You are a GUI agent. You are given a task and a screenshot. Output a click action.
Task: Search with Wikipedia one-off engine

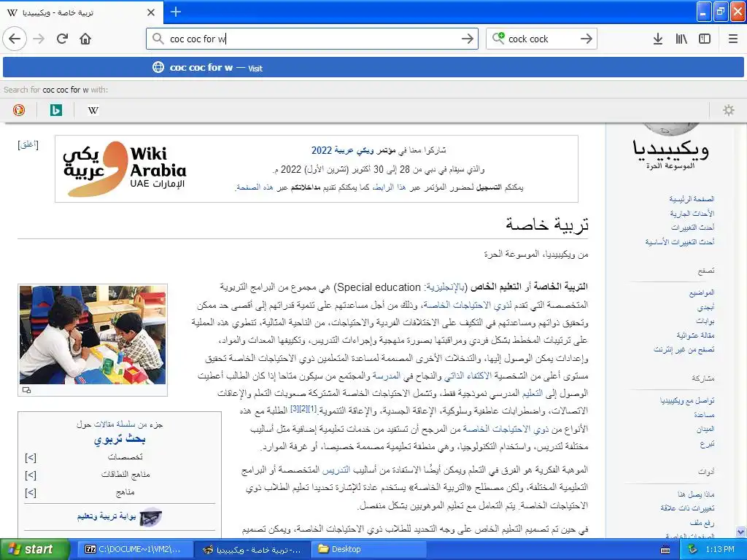pyautogui.click(x=93, y=111)
